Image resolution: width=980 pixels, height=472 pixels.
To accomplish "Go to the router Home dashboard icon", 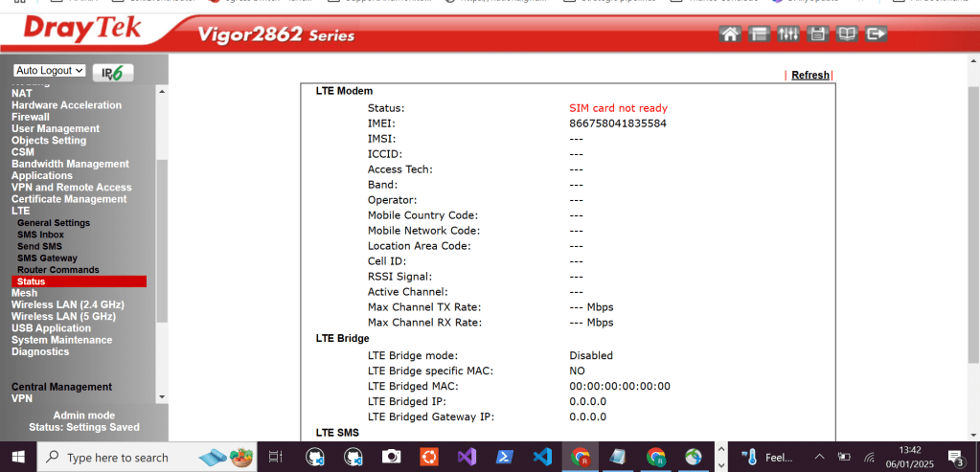I will pos(729,34).
